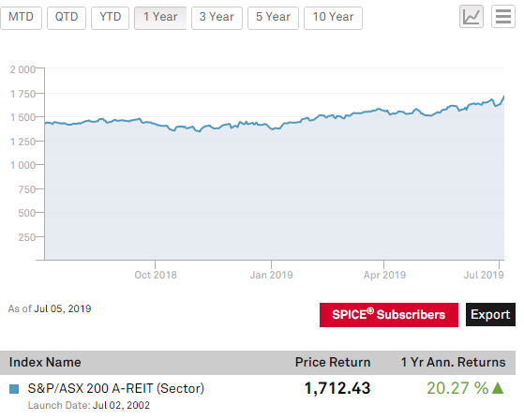Click the 1,712.43 price value
The height and width of the screenshot is (420, 524).
coord(337,388)
